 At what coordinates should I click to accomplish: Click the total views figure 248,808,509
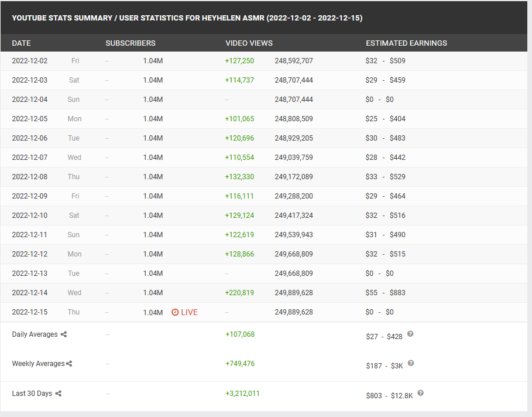[x=294, y=119]
